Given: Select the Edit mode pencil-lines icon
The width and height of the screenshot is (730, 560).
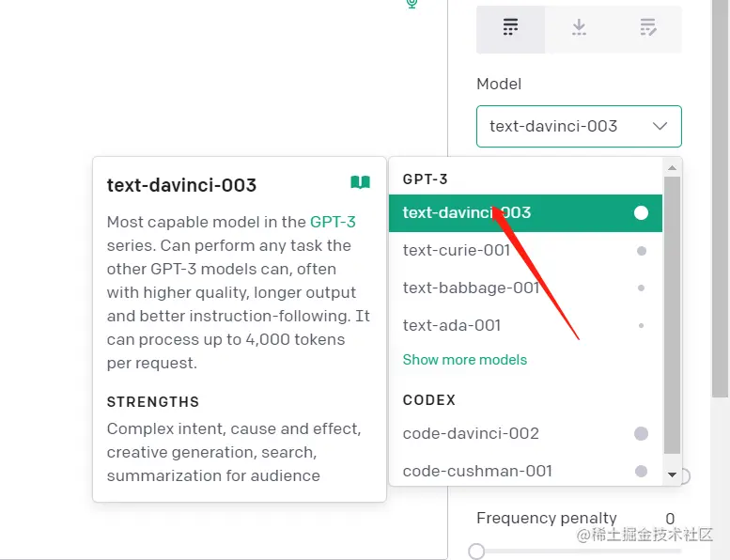Looking at the screenshot, I should (648, 27).
